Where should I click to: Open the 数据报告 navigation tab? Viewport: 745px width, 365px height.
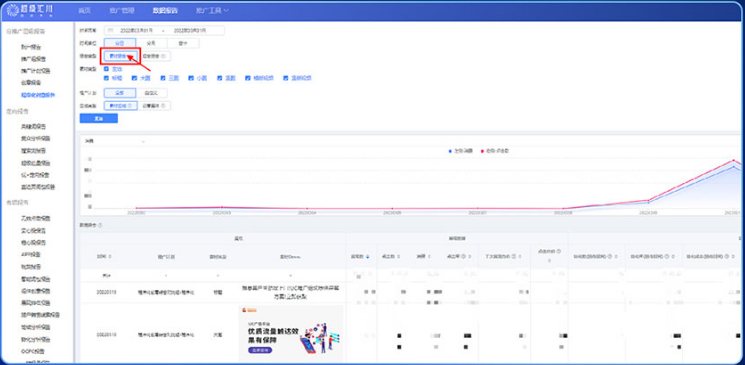[x=166, y=10]
